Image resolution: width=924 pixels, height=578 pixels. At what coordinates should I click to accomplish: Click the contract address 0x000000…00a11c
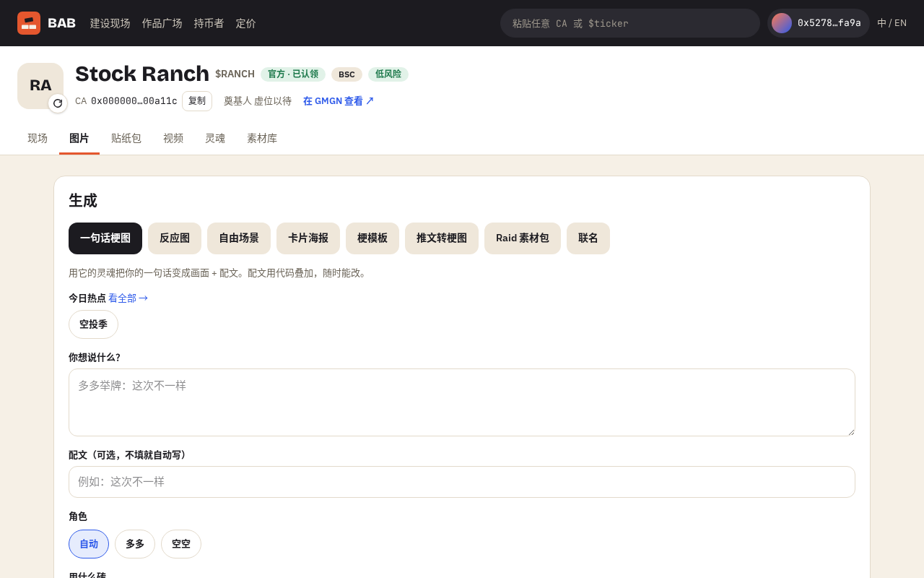134,101
